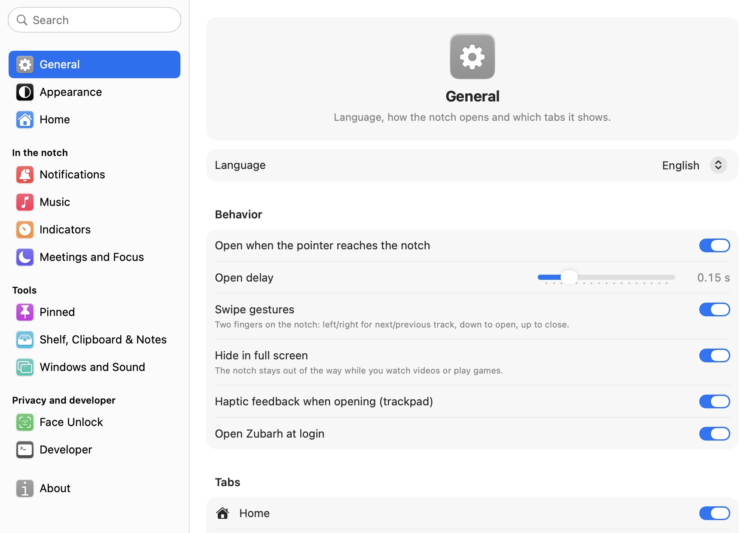The image size is (756, 533).
Task: Click the house icon in Tabs section
Action: coord(223,513)
